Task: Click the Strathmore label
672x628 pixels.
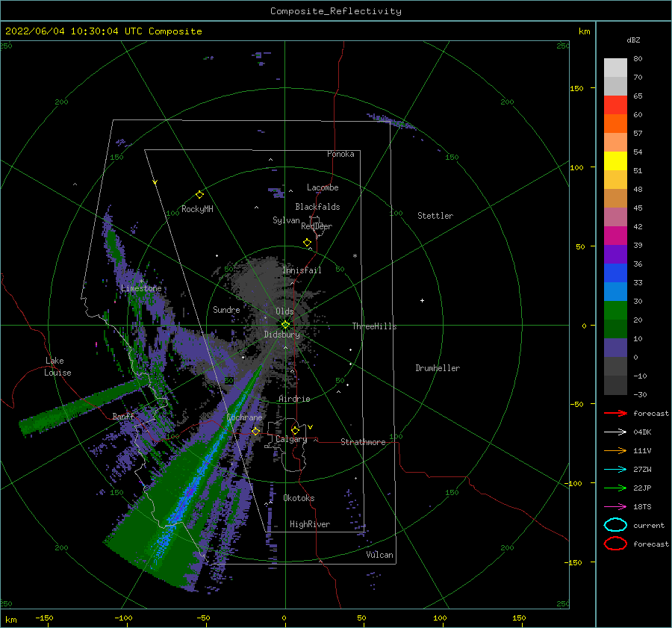Action: pyautogui.click(x=363, y=442)
